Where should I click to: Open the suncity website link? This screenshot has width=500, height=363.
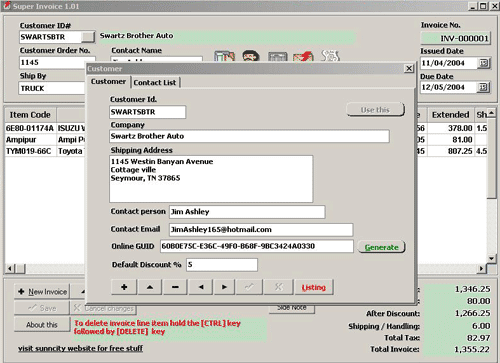point(80,348)
